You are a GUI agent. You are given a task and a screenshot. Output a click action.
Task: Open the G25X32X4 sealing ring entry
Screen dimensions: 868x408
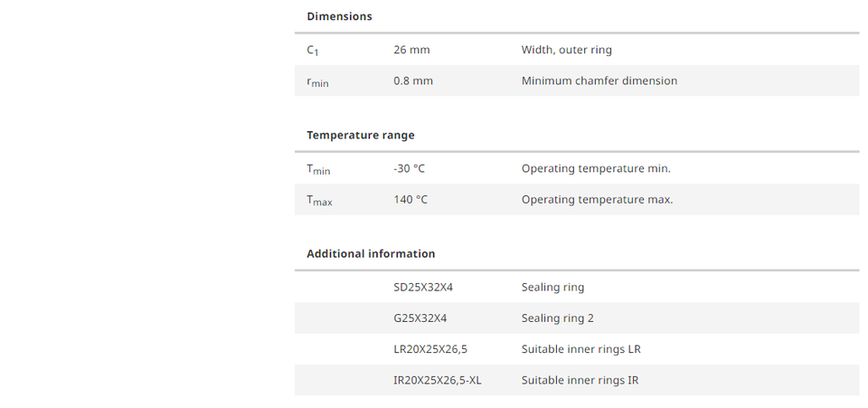pos(420,318)
